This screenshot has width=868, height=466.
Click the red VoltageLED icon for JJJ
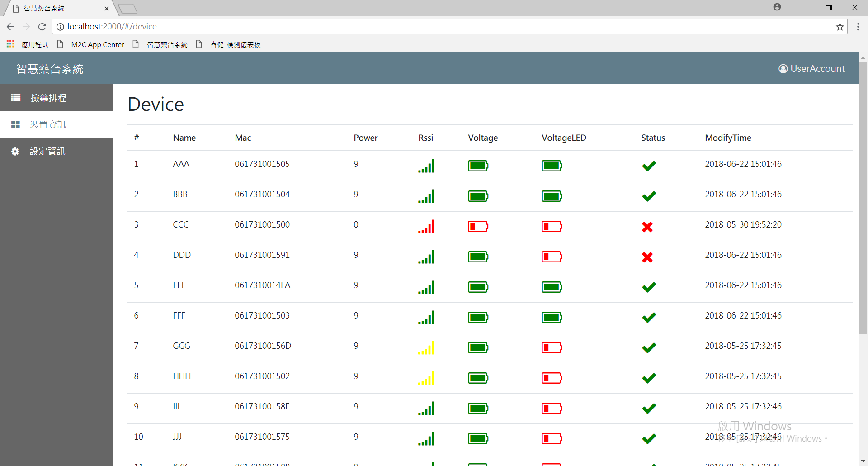(x=552, y=438)
